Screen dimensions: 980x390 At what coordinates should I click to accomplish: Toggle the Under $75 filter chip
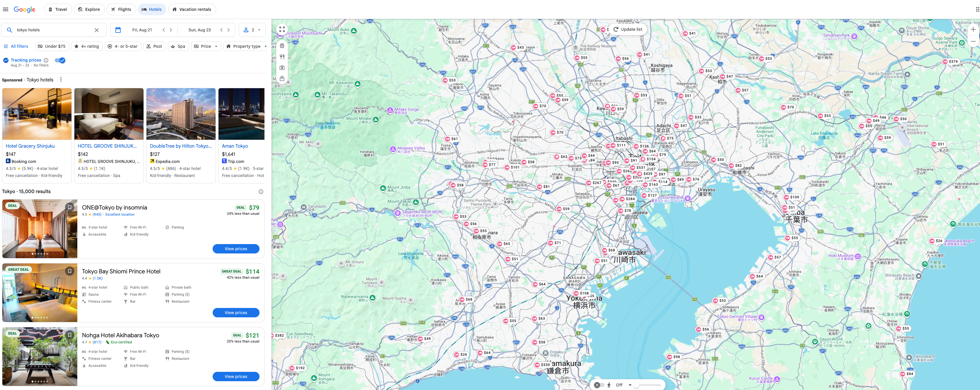(52, 46)
